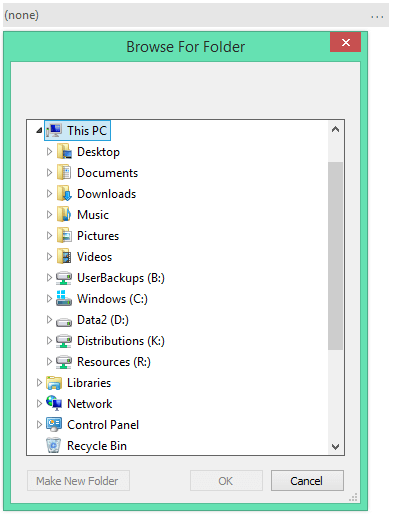Click the Music folder icon
Screen dimensions: 393x514
tap(64, 215)
